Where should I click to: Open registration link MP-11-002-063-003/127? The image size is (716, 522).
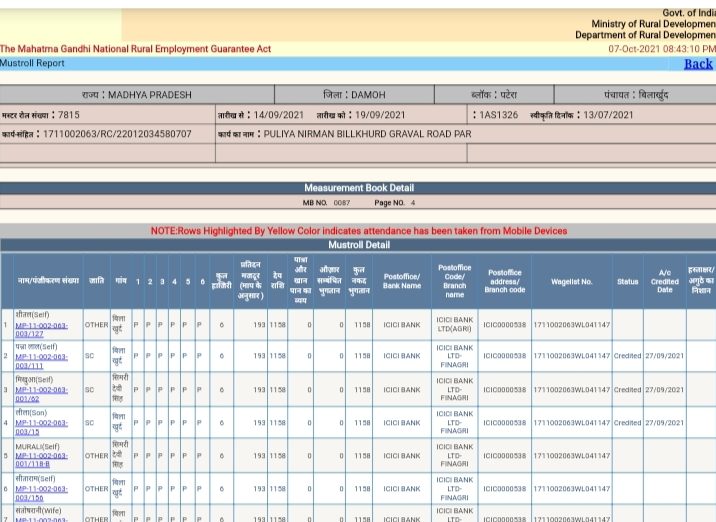(x=41, y=329)
